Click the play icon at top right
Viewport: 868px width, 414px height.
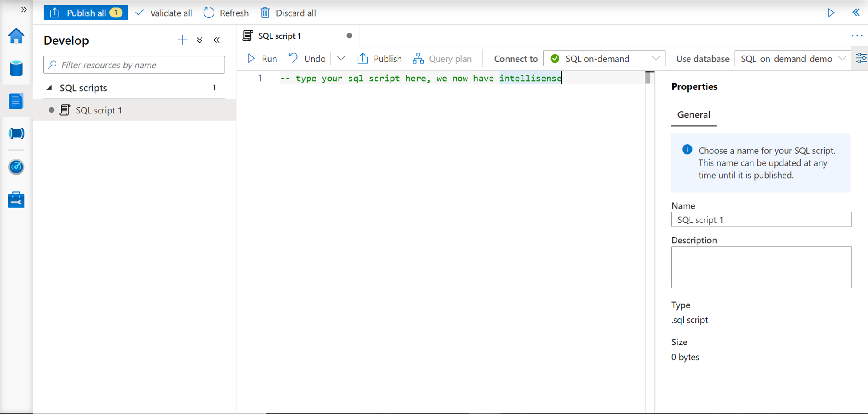(831, 13)
